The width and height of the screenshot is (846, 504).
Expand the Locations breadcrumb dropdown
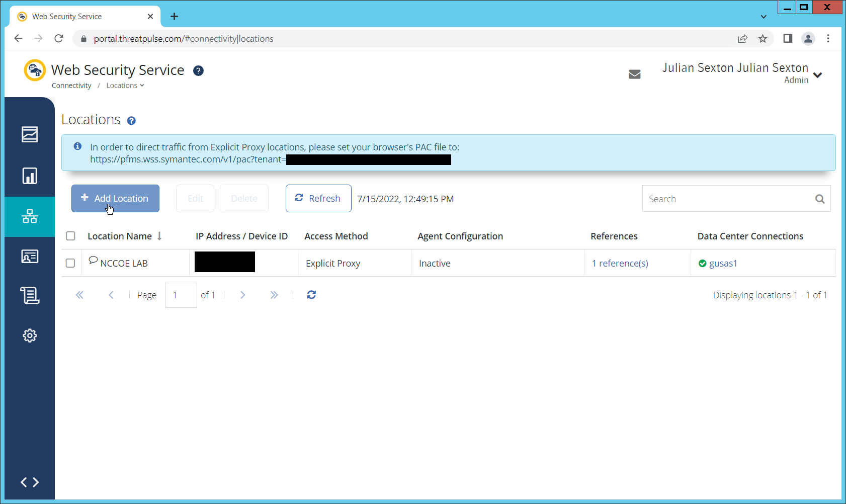125,86
